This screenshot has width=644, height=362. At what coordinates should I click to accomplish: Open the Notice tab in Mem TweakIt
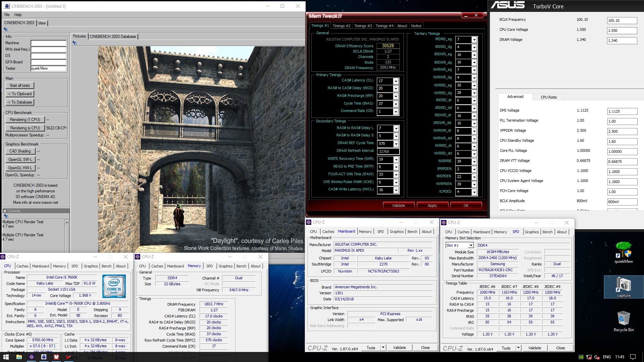(416, 26)
